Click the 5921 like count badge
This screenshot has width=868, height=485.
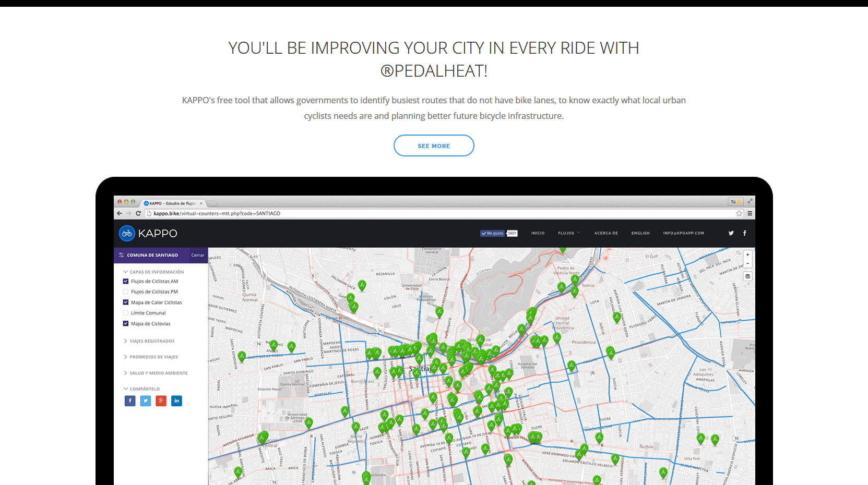[x=512, y=233]
